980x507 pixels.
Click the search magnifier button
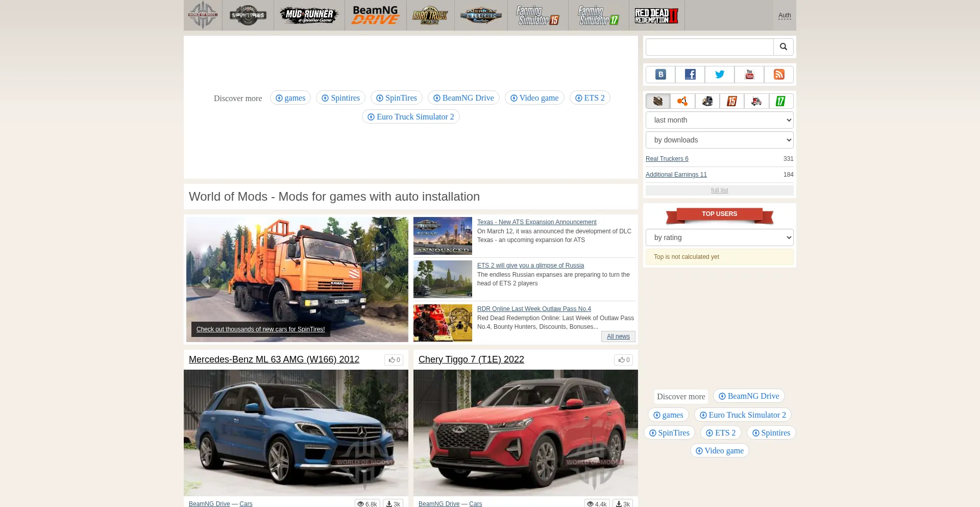pyautogui.click(x=783, y=47)
